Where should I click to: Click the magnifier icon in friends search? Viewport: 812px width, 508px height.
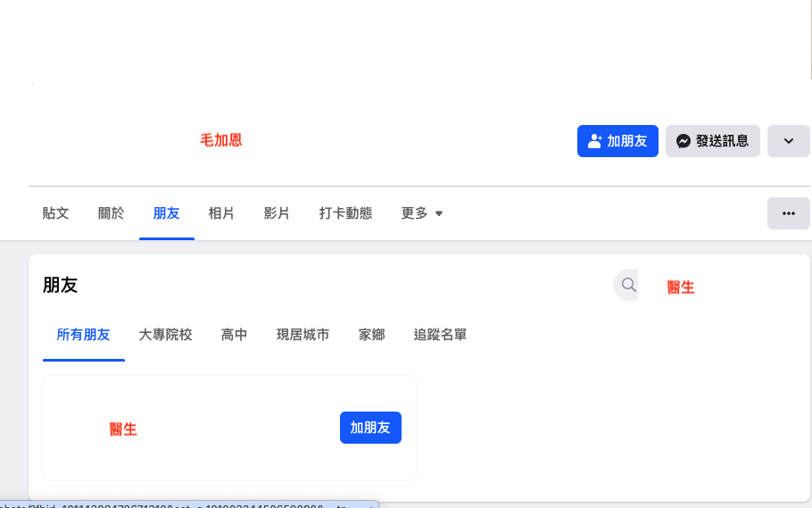[x=628, y=285]
